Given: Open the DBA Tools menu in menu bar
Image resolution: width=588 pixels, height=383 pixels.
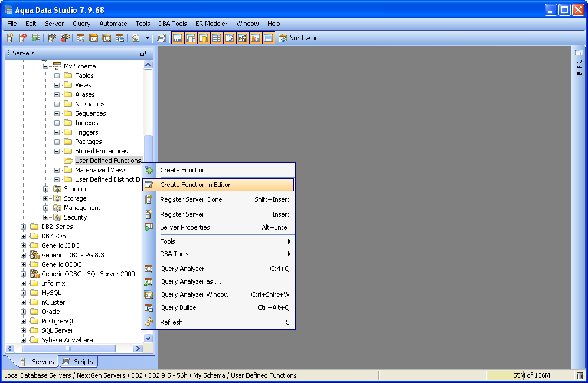Looking at the screenshot, I should click(172, 24).
